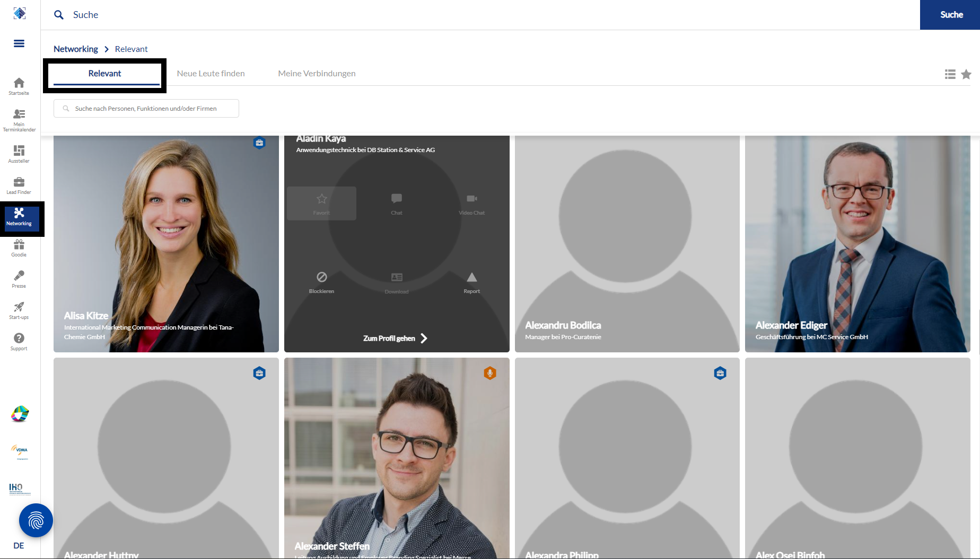
Task: Click the blue badge on Alexander Huttny's card
Action: tap(259, 373)
